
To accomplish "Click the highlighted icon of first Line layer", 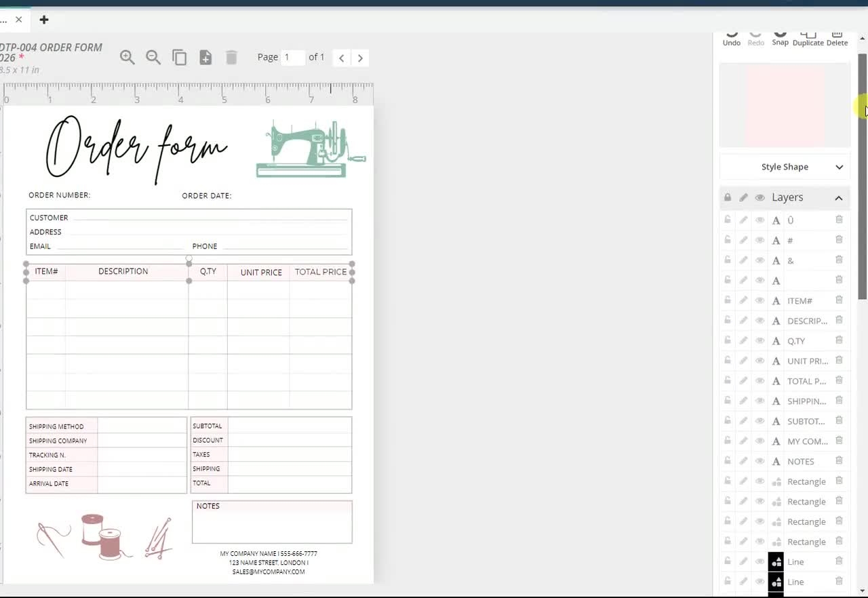I will (x=776, y=562).
